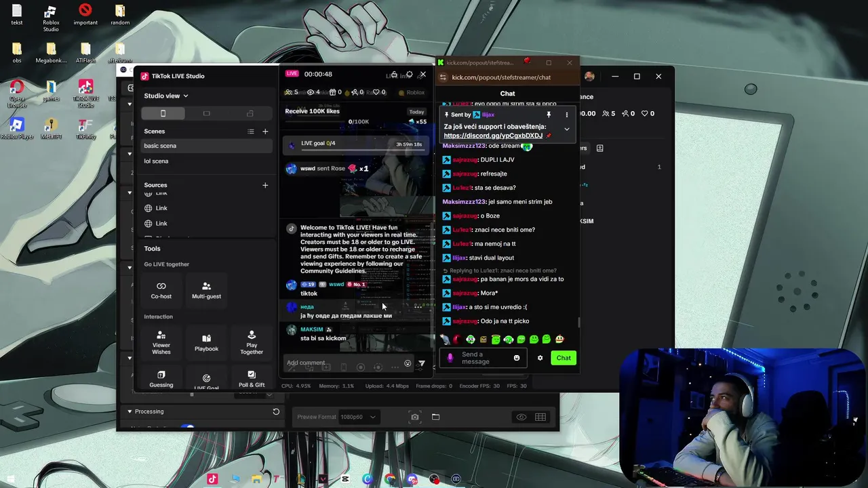Open Viewer Wishes interaction tool
The image size is (868, 488).
click(x=161, y=343)
